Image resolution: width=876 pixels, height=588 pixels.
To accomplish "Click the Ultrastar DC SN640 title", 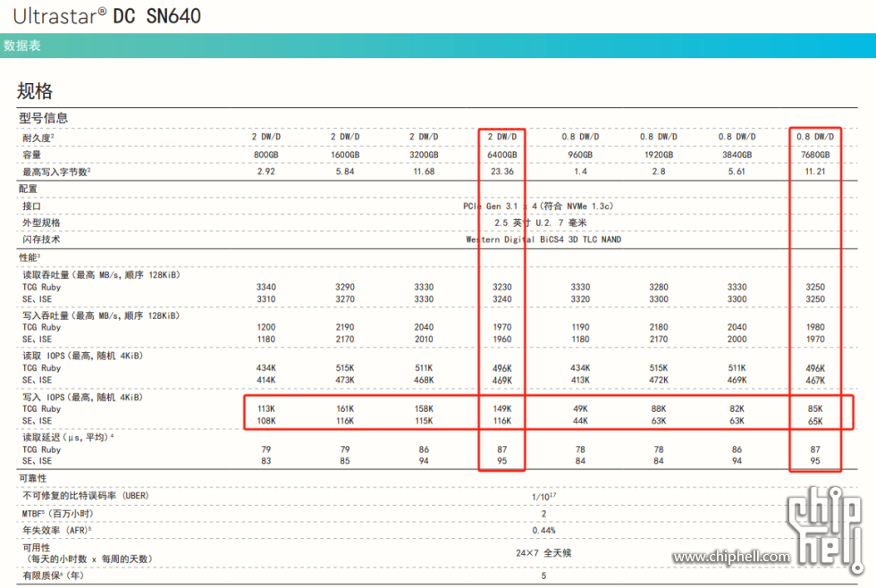I will [106, 15].
